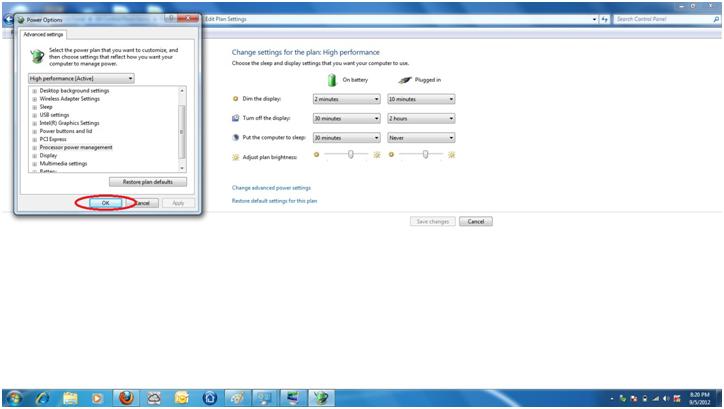Click Restore plan defaults button
Screen dimensions: 724x409
(x=148, y=182)
